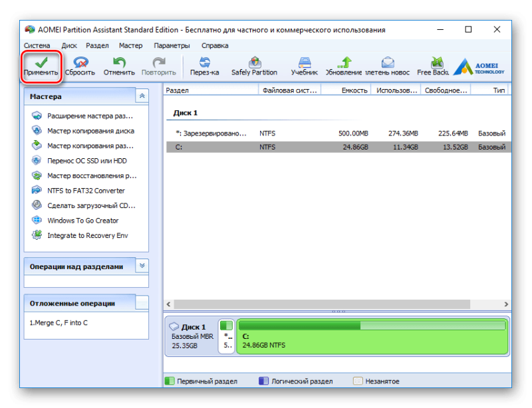Click the AOMEI Technology logo
The image size is (532, 408).
(479, 66)
